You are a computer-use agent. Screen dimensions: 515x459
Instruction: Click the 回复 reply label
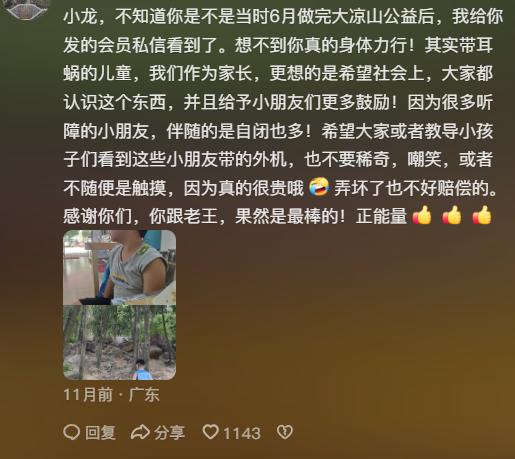100,433
